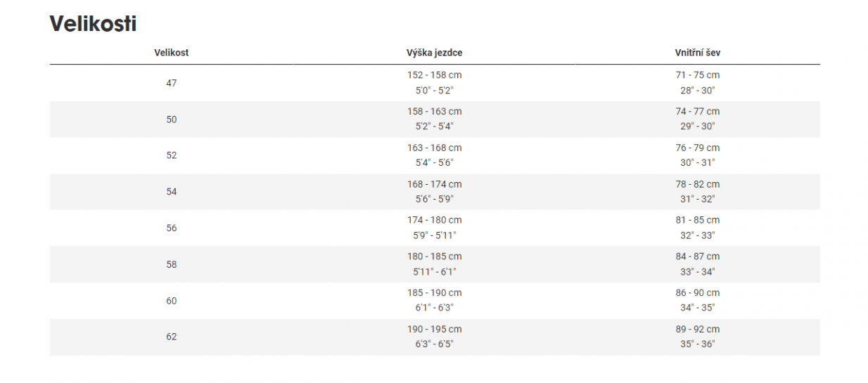The image size is (868, 383).
Task: Click rider height 152 - 158 cm
Action: point(434,75)
